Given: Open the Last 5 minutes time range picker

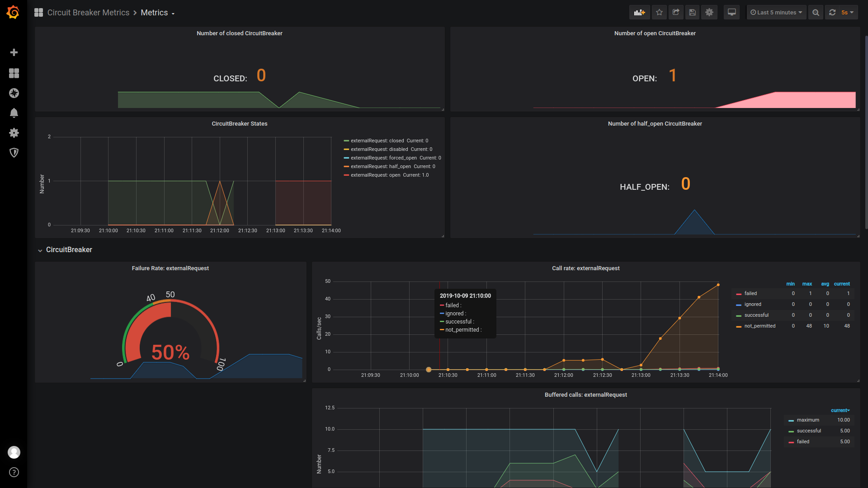Looking at the screenshot, I should coord(776,12).
